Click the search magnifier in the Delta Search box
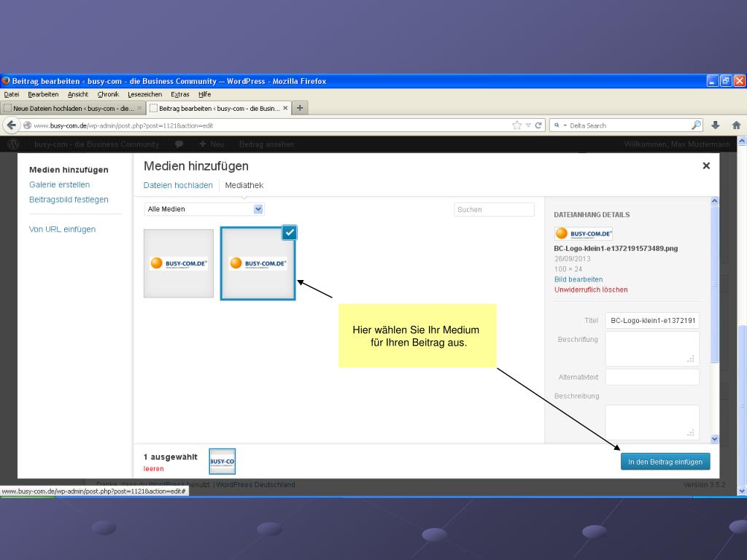747x560 pixels. (x=696, y=125)
